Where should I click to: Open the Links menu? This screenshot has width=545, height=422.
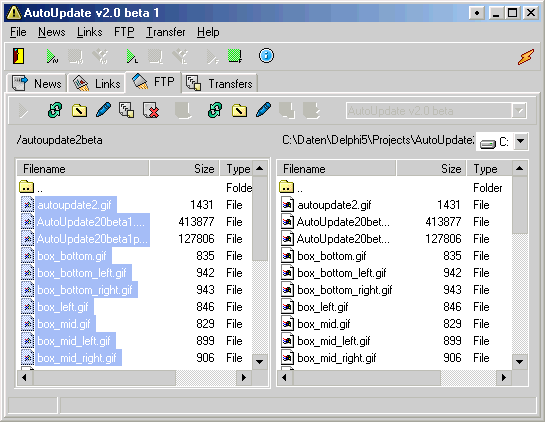pyautogui.click(x=90, y=32)
